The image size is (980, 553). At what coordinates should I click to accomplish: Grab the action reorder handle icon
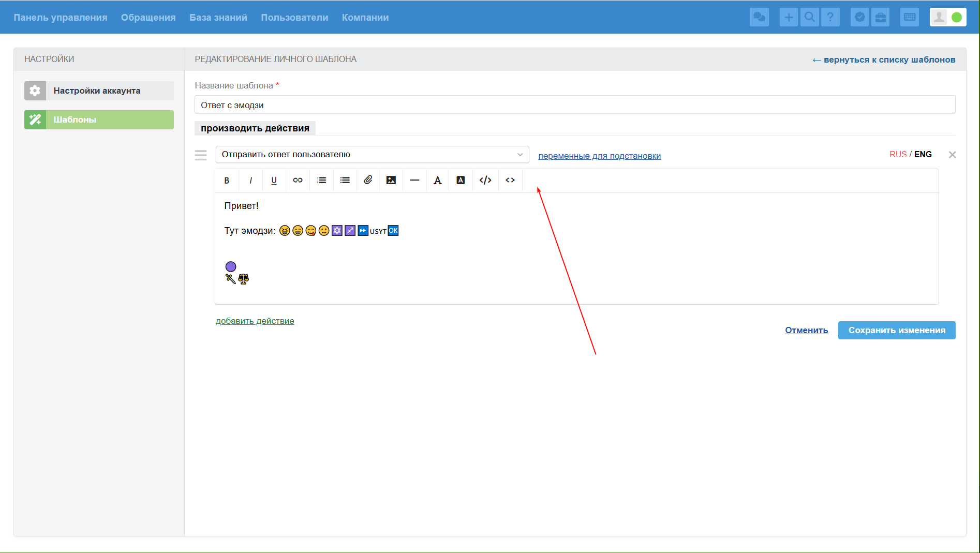pyautogui.click(x=201, y=155)
